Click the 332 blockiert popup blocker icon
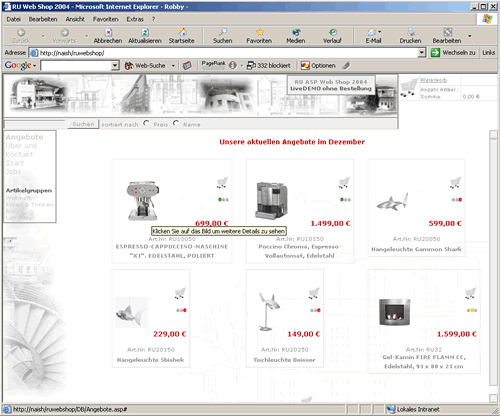The height and width of the screenshot is (416, 500). click(x=251, y=66)
